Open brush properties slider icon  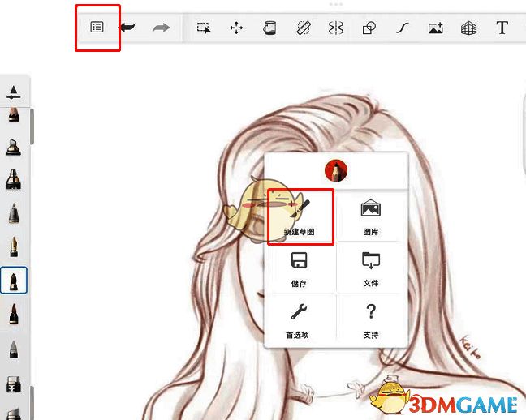(x=14, y=92)
